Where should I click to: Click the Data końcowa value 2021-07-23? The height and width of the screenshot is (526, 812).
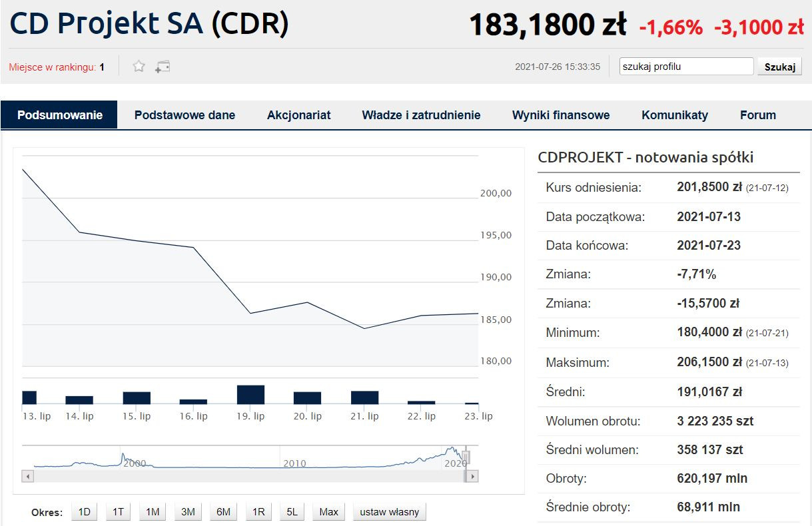[x=709, y=245]
